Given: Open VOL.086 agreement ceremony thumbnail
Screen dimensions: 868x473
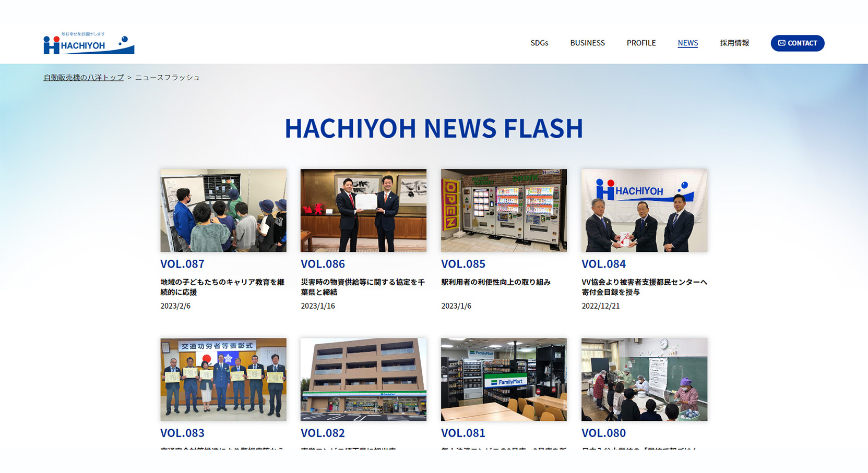Looking at the screenshot, I should click(x=363, y=210).
